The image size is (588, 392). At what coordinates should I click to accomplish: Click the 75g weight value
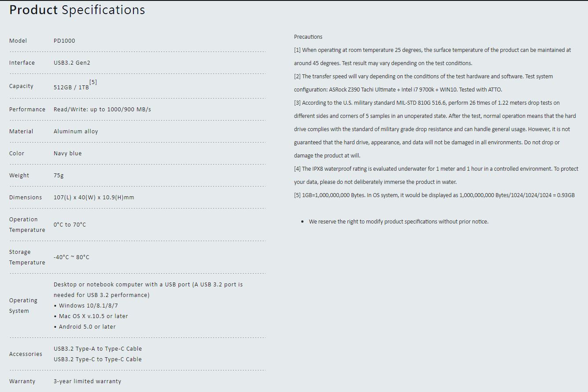(x=59, y=176)
